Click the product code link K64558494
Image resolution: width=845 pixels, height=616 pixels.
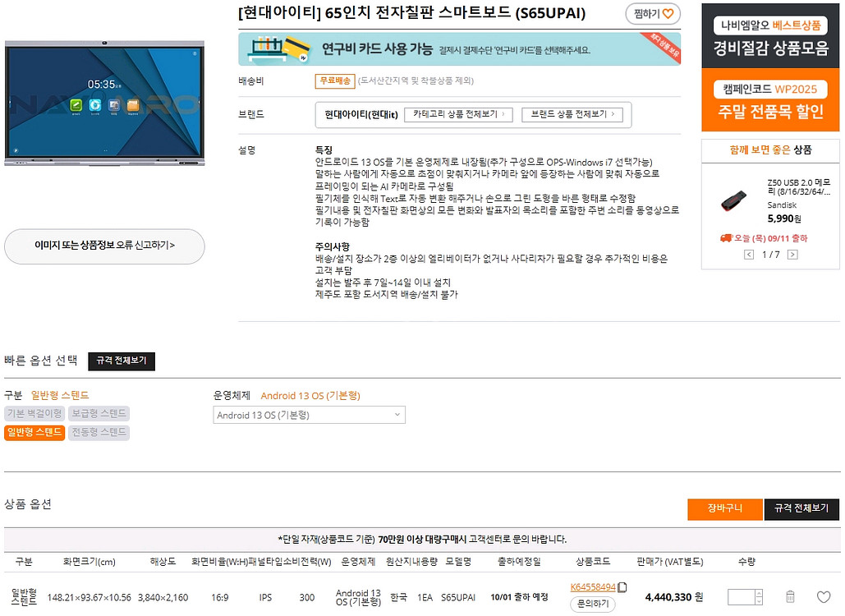tap(592, 587)
